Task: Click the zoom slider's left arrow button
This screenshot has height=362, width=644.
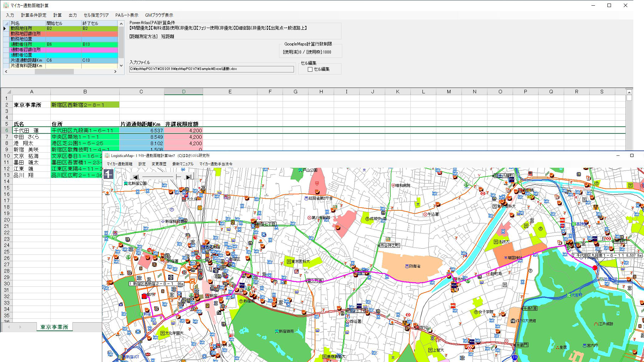Action: pos(135,177)
